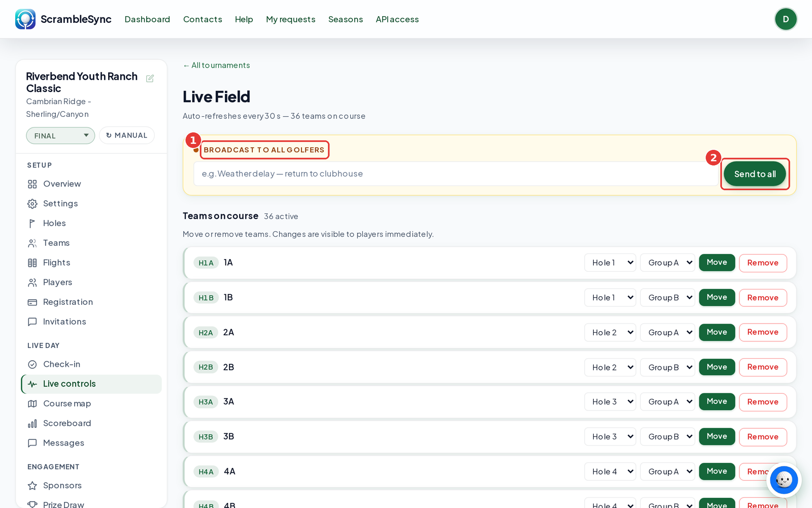Open the chat assistant bubble

coord(784,480)
